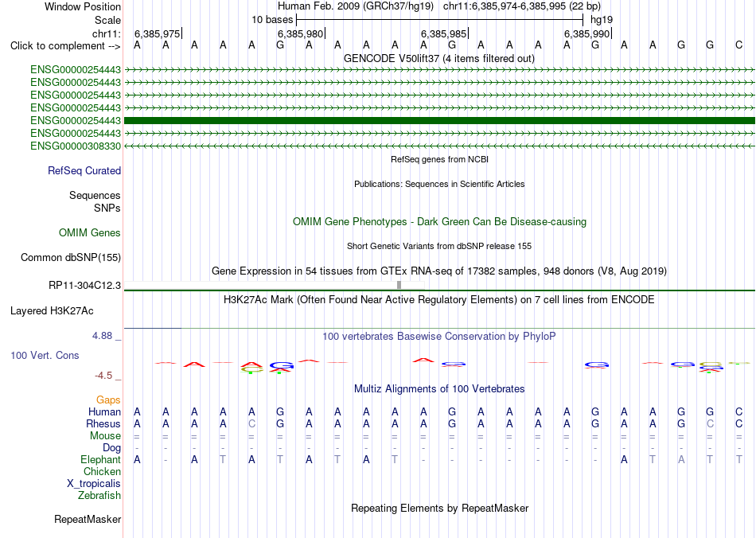Image resolution: width=756 pixels, height=538 pixels.
Task: Click the 'H3K27Ac Mark' track title
Action: tap(439, 300)
